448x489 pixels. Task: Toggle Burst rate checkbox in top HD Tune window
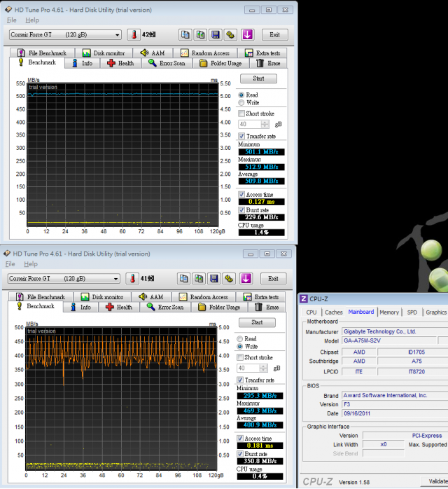click(x=241, y=210)
